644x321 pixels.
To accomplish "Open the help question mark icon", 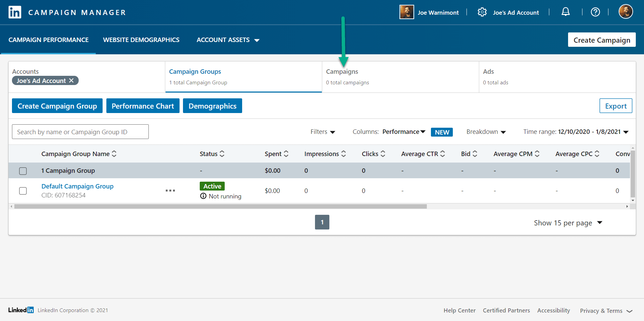I will (595, 12).
